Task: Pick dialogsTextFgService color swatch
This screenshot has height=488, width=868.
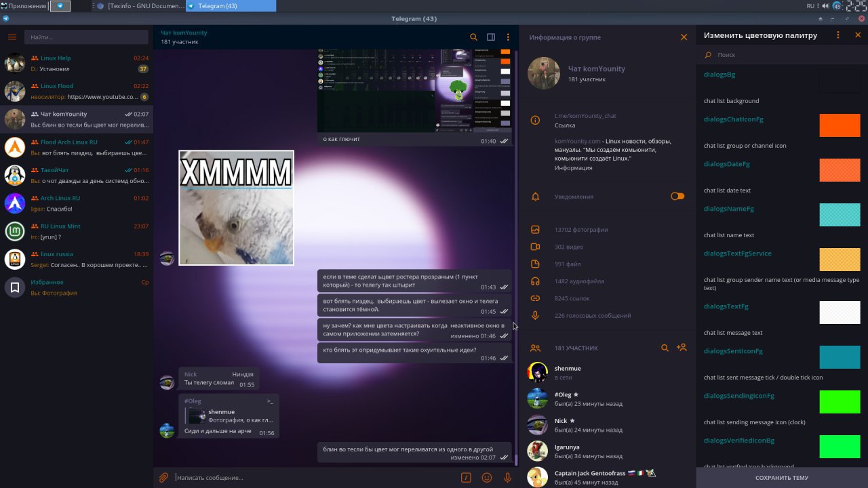Action: (x=840, y=260)
